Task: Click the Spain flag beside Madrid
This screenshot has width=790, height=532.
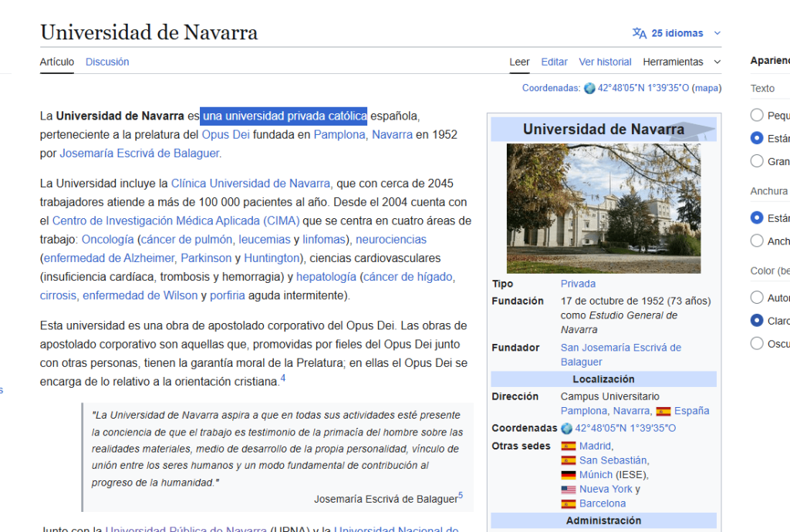Action: click(569, 446)
